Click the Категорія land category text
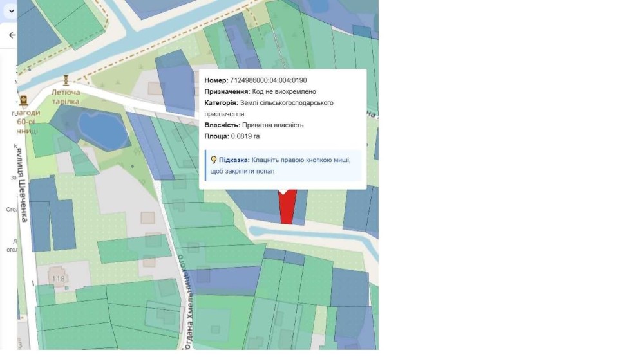This screenshot has width=644, height=357. point(269,108)
